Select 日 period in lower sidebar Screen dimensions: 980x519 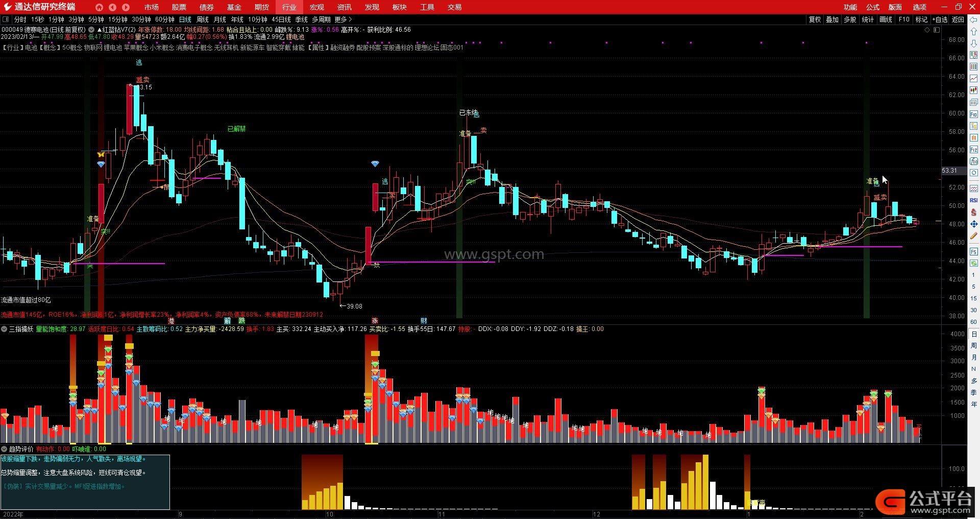974,334
